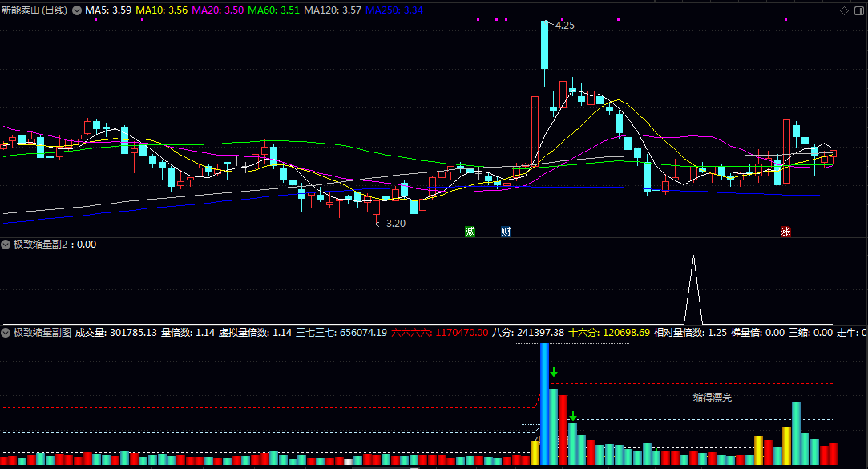Select the MA250: 3.34 label
Viewport: 868px width, 469px height.
pos(394,10)
